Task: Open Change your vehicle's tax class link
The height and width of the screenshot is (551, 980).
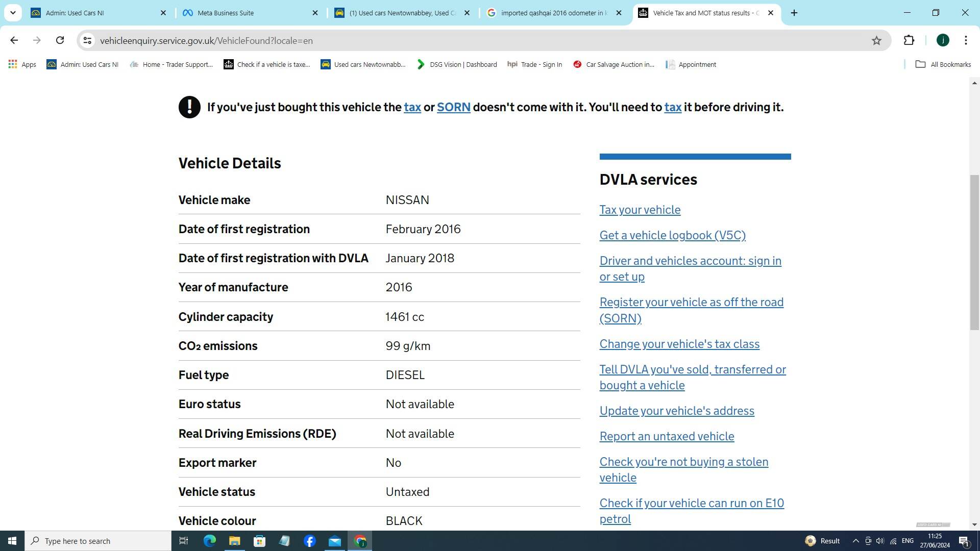Action: point(679,344)
